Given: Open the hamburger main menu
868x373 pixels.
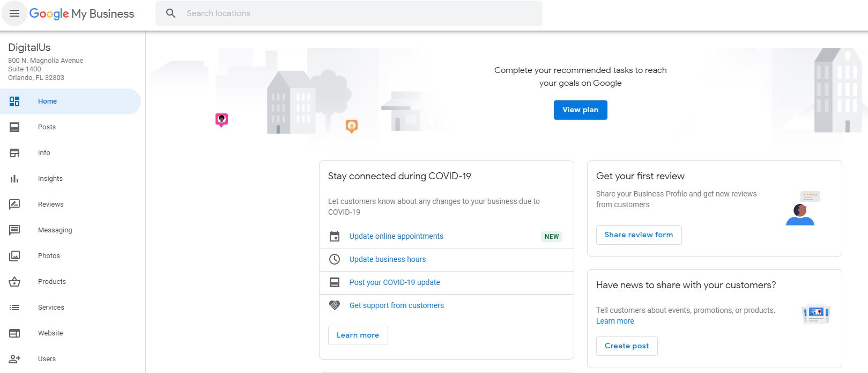Looking at the screenshot, I should pos(14,13).
